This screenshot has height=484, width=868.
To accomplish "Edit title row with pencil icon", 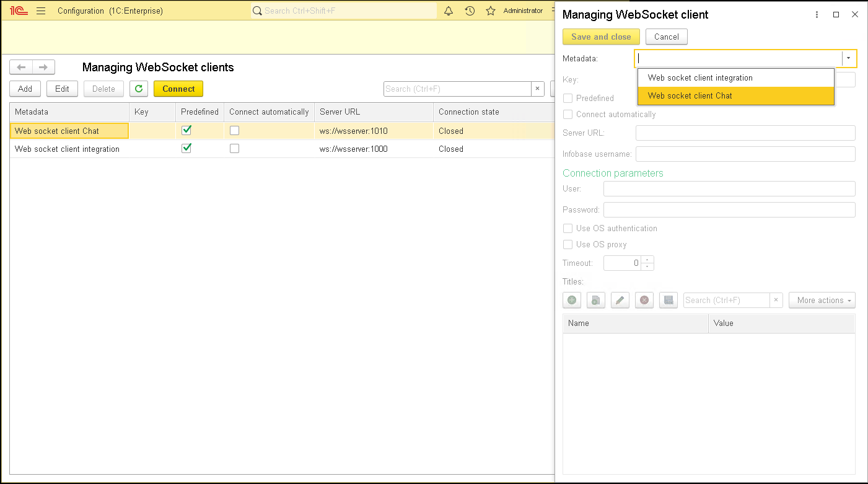I will tap(620, 300).
